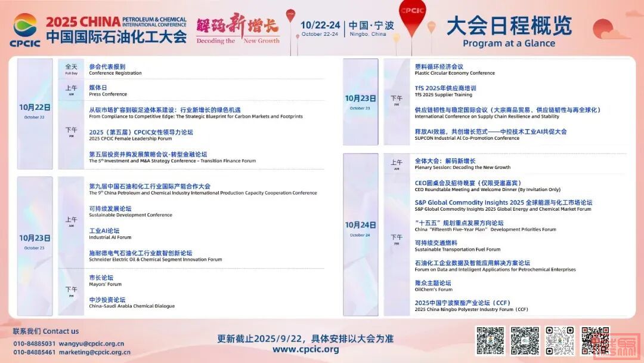
Task: Select the 10月24日 date block
Action: coord(360,227)
